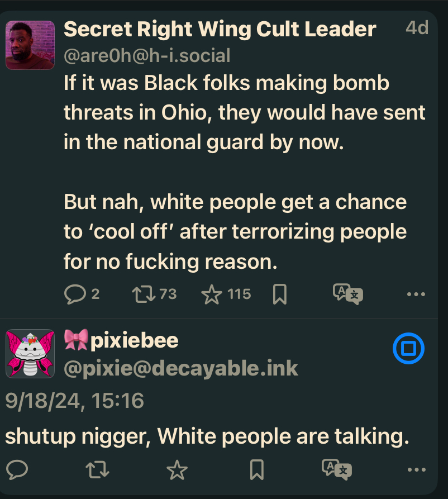This screenshot has height=499, width=448.
Task: Favorite the post with 115 stars
Action: click(x=212, y=294)
